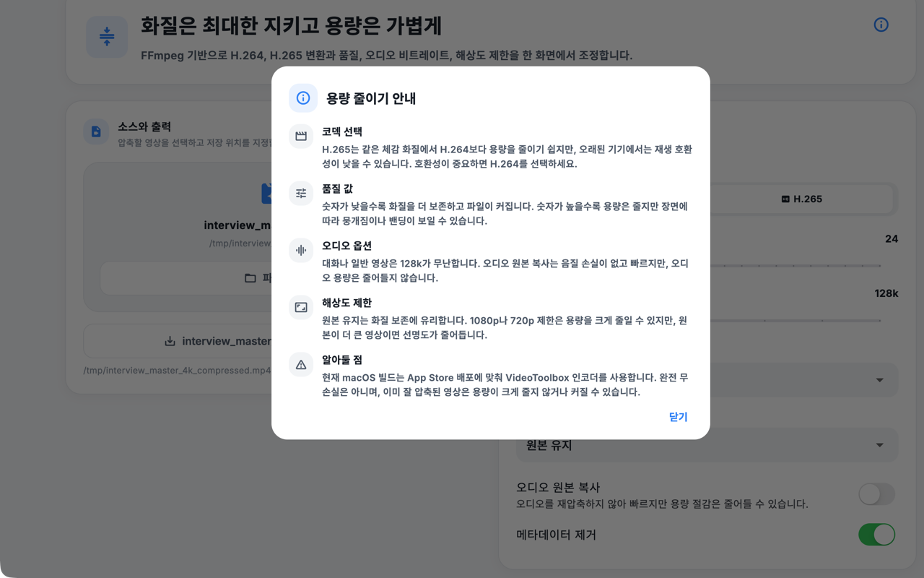Turn off the 메타데이터 제거 switch

[876, 535]
